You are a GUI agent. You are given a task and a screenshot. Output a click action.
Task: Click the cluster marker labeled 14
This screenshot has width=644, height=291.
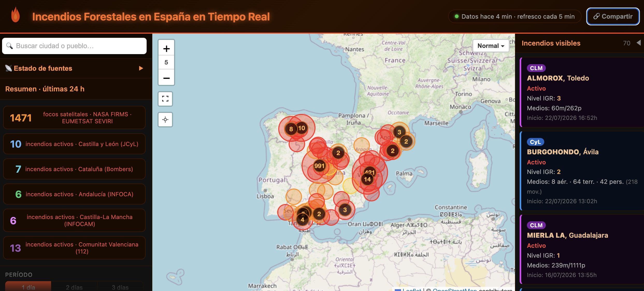(x=367, y=179)
